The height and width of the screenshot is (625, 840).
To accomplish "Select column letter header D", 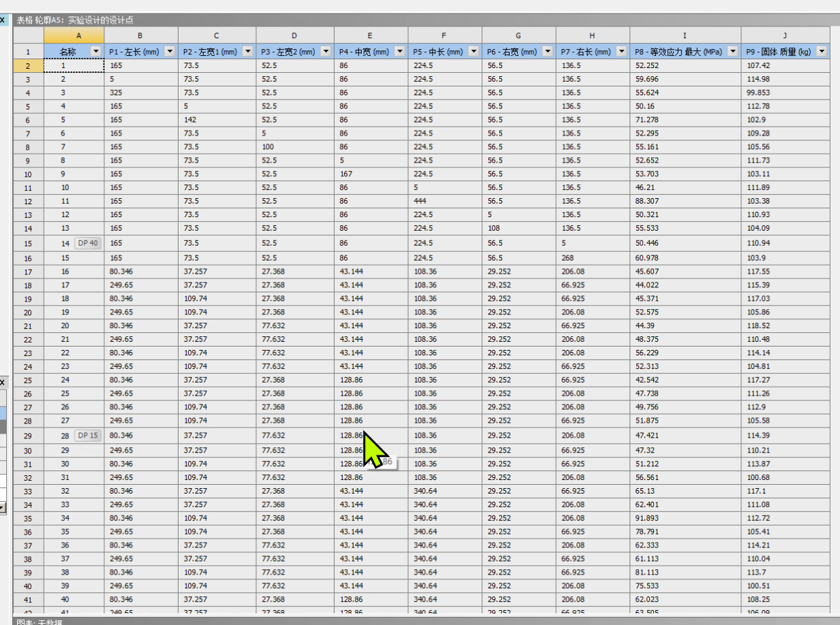I will pos(295,35).
